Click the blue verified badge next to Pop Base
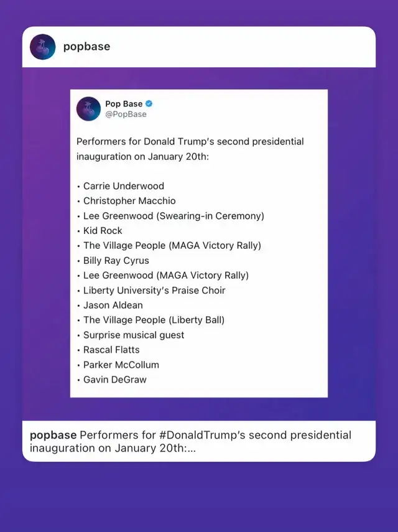Image resolution: width=398 pixels, height=532 pixels. tap(149, 104)
